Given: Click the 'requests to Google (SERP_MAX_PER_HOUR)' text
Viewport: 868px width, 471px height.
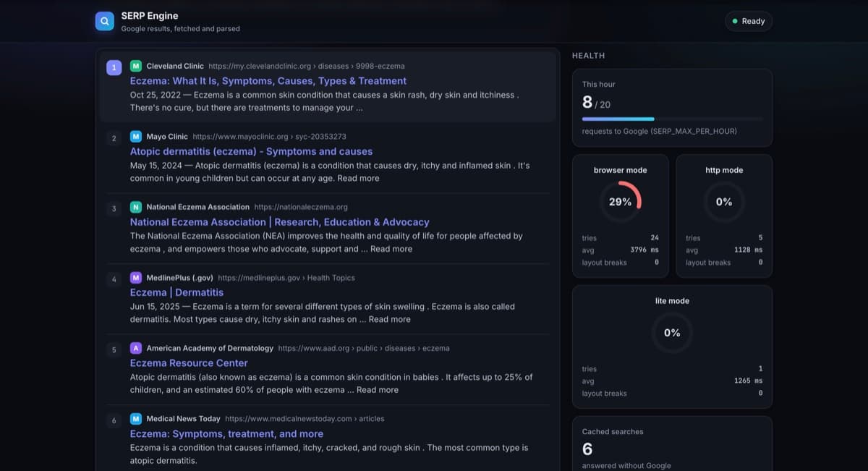Looking at the screenshot, I should coord(660,132).
